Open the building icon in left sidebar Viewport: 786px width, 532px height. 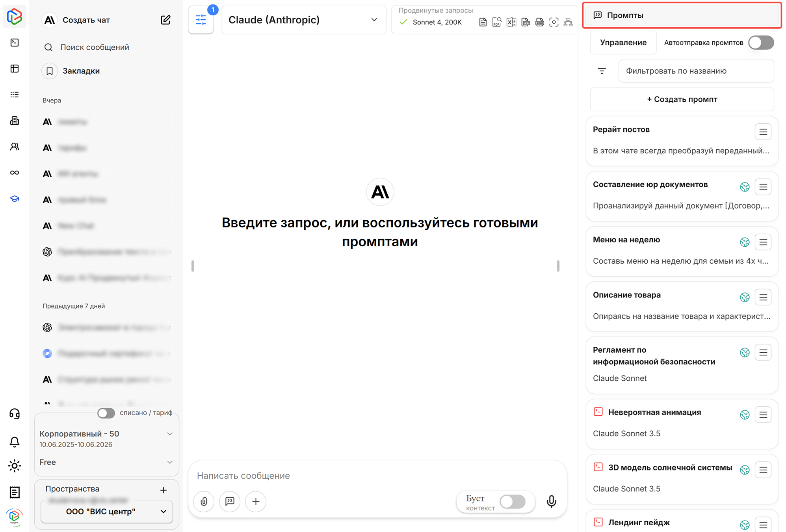pos(15,121)
